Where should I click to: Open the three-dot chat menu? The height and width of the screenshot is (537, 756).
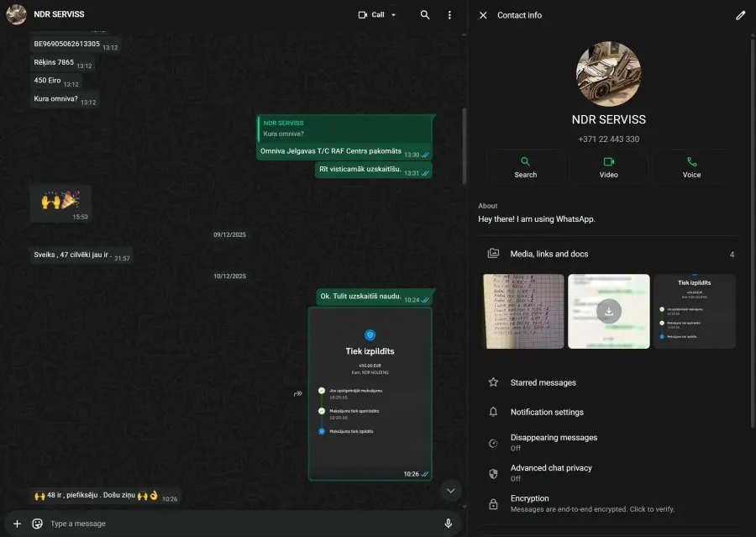coord(449,15)
